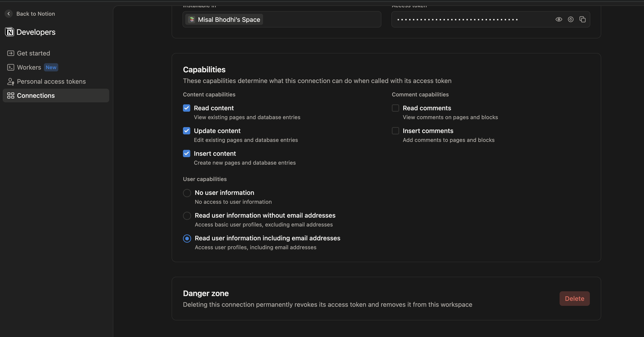The height and width of the screenshot is (337, 644).
Task: Select Read user information without email addresses radio
Action: pos(187,216)
